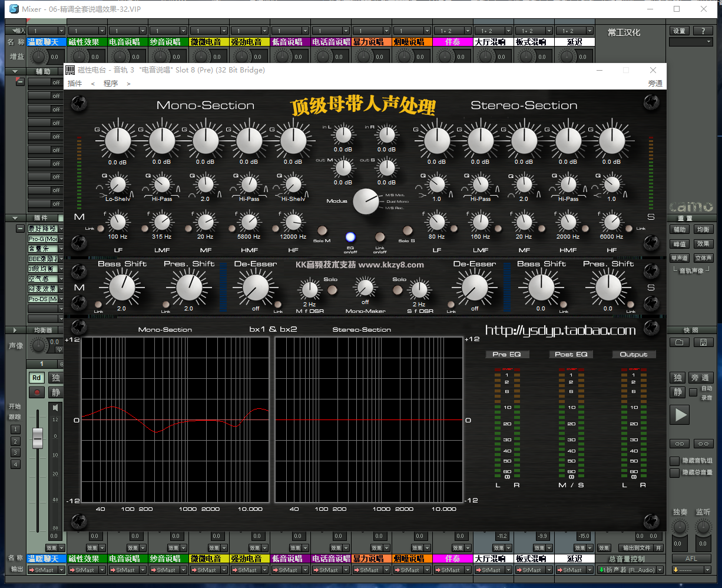This screenshot has height=588, width=722.
Task: Click the link channels chain icon
Action: click(x=680, y=444)
